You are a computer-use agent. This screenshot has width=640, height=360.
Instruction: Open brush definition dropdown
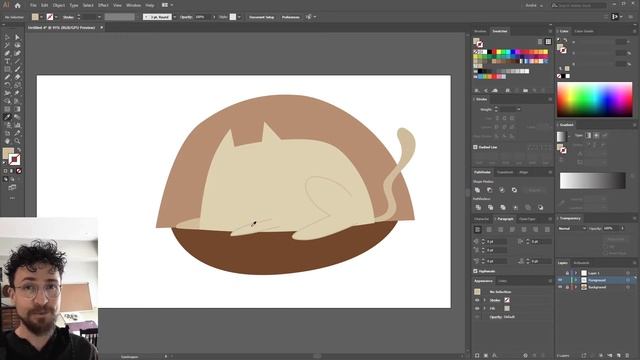(174, 17)
